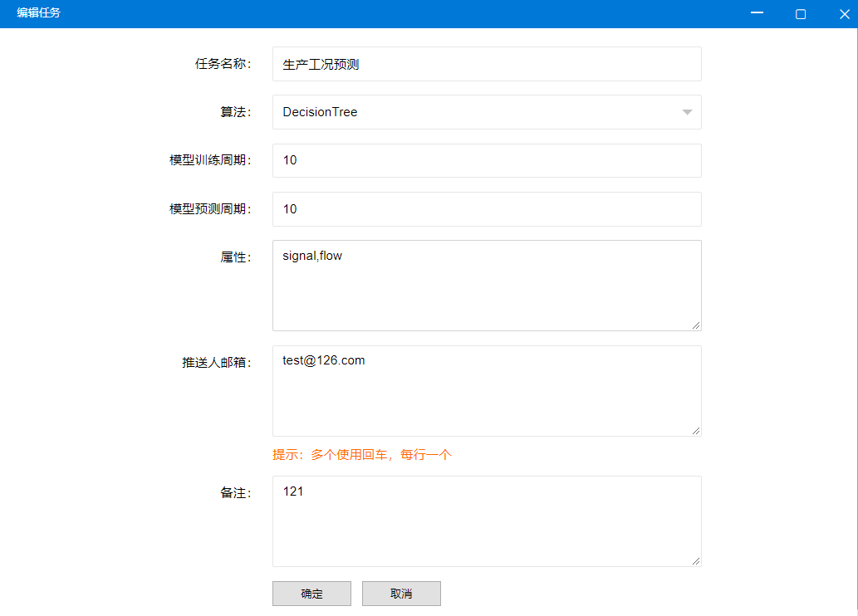This screenshot has height=616, width=858.
Task: Click the 任务名称 label
Action: [x=223, y=64]
